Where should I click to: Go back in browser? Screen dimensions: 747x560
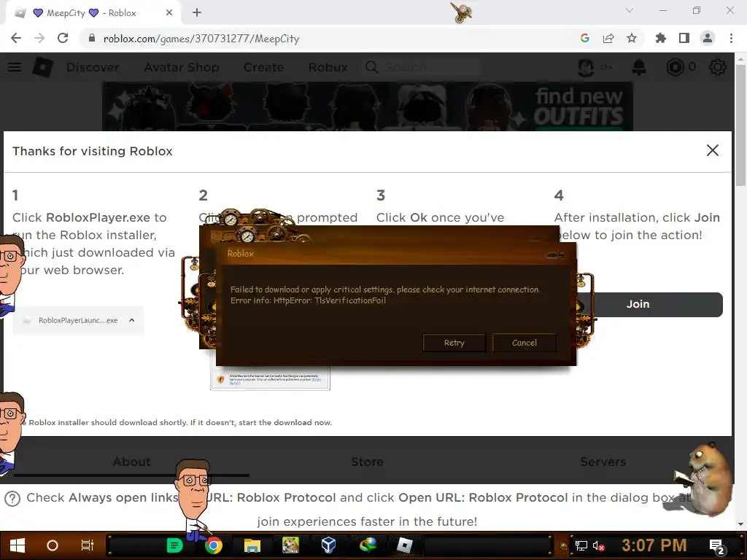[16, 38]
